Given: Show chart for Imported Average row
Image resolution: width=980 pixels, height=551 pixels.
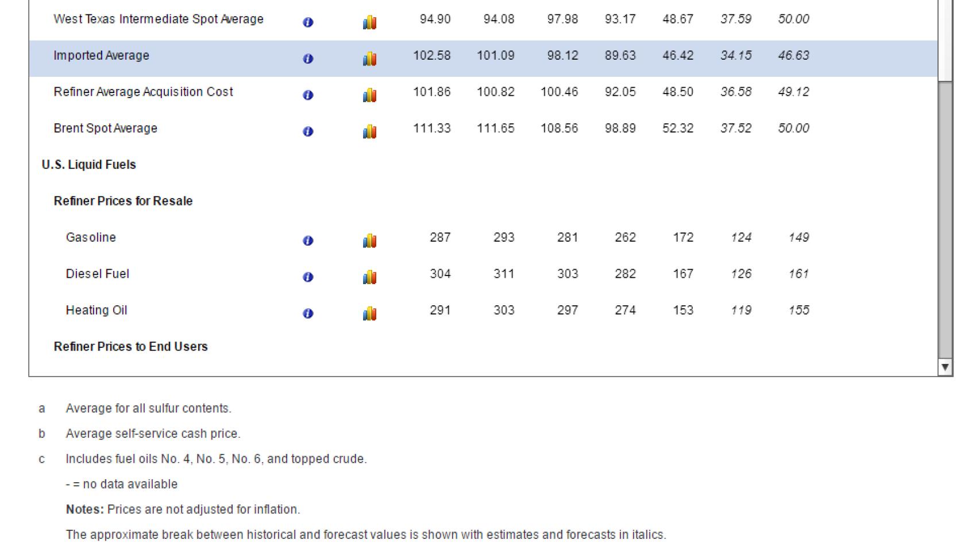Looking at the screenshot, I should [x=370, y=59].
